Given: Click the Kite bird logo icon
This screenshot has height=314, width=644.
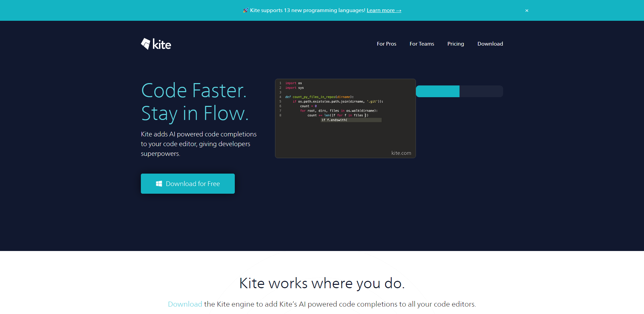Looking at the screenshot, I should tap(146, 44).
